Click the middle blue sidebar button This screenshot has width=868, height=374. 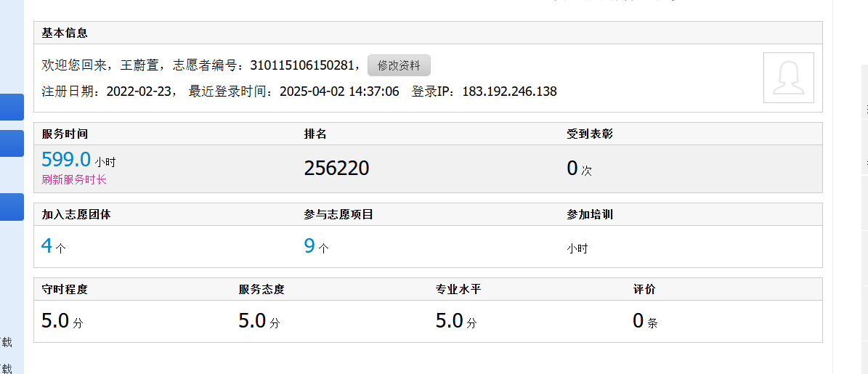[x=12, y=143]
